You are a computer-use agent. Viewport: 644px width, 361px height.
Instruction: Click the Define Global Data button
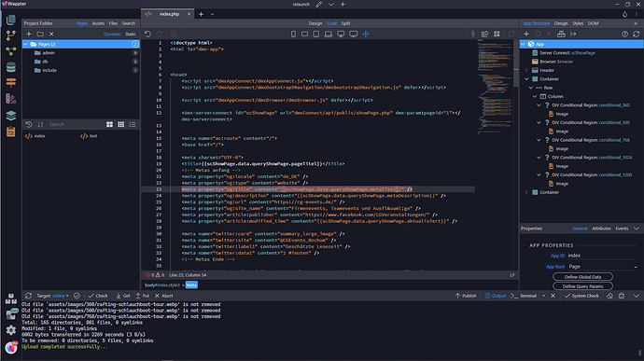[x=582, y=277]
